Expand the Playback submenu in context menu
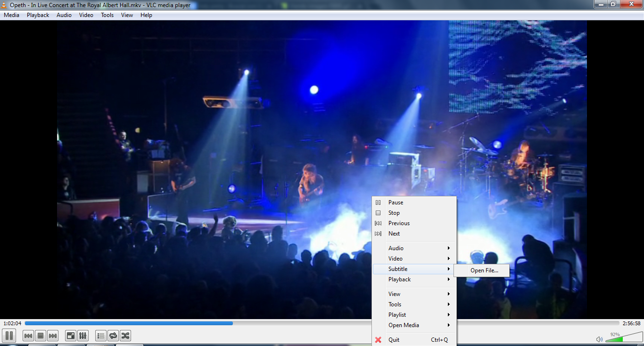The width and height of the screenshot is (644, 346). pos(414,279)
